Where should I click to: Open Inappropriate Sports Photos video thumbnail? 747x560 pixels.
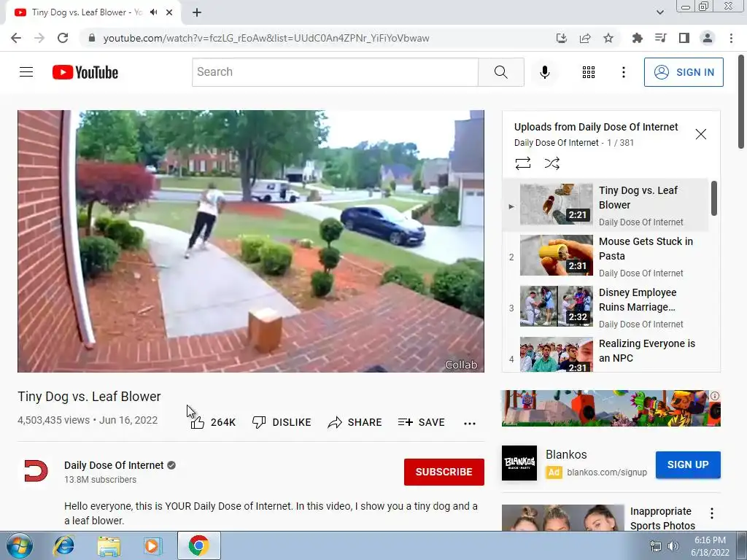click(x=562, y=518)
